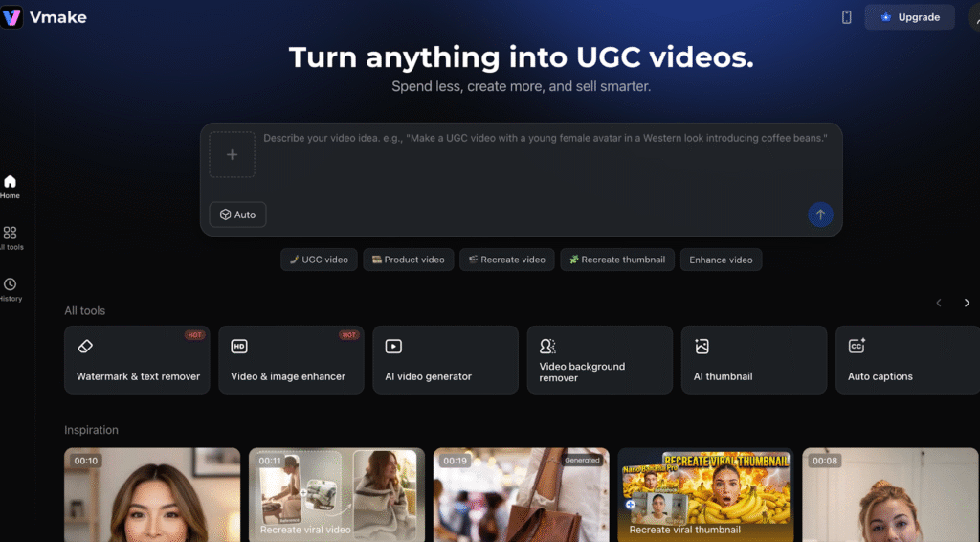Open the Auto captions tool
980x542 pixels.
click(x=907, y=360)
